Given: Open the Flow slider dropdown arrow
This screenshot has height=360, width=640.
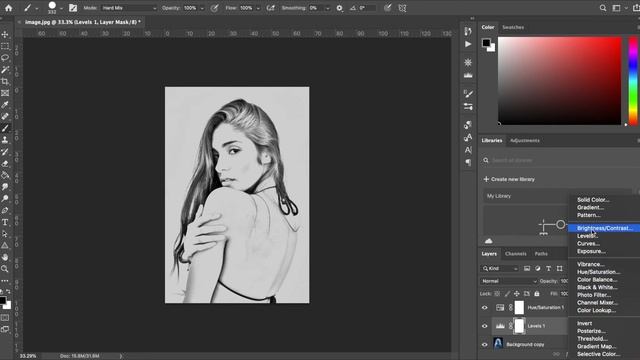Looking at the screenshot, I should click(x=258, y=8).
